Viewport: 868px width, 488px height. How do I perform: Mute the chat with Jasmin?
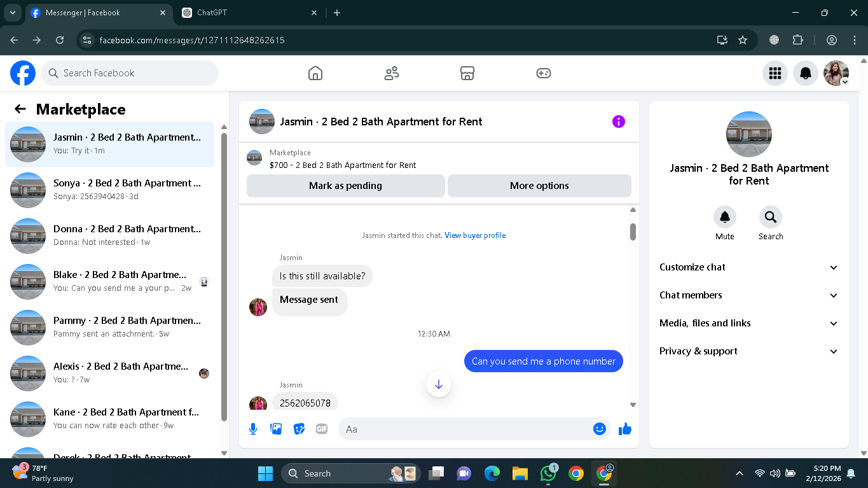[x=725, y=218]
